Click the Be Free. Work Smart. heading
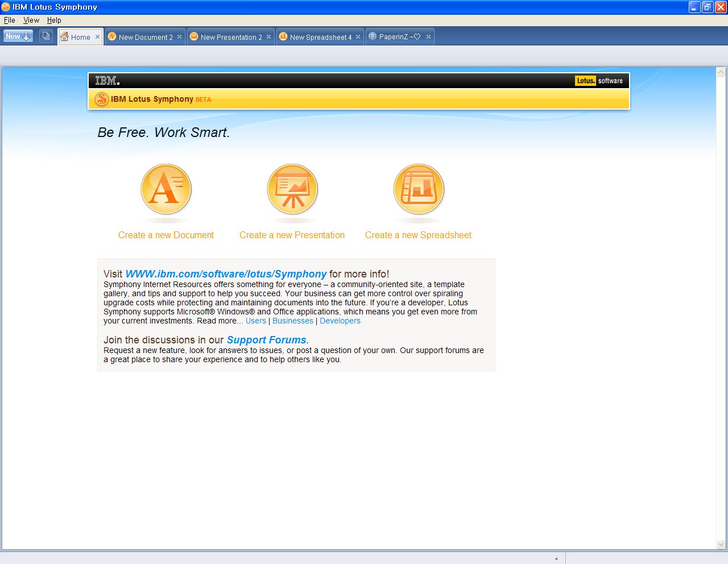The image size is (728, 564). click(164, 132)
